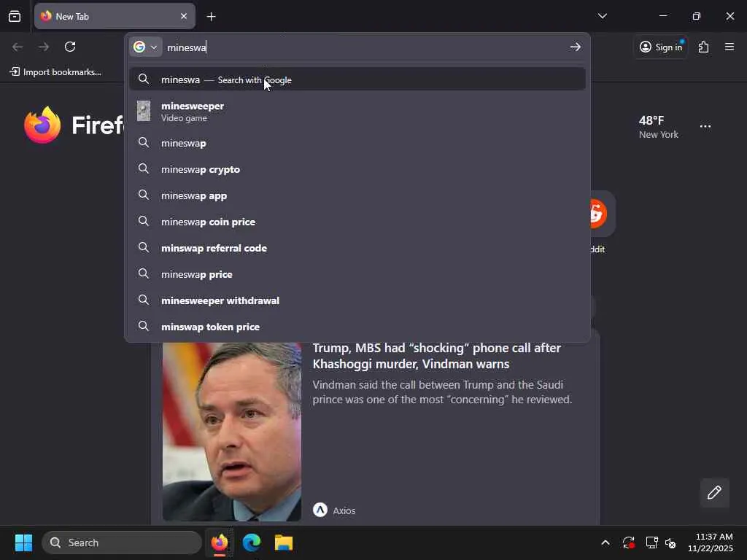Select 'mineswap price' suggestion
Viewport: 747px width, 560px height.
357,274
